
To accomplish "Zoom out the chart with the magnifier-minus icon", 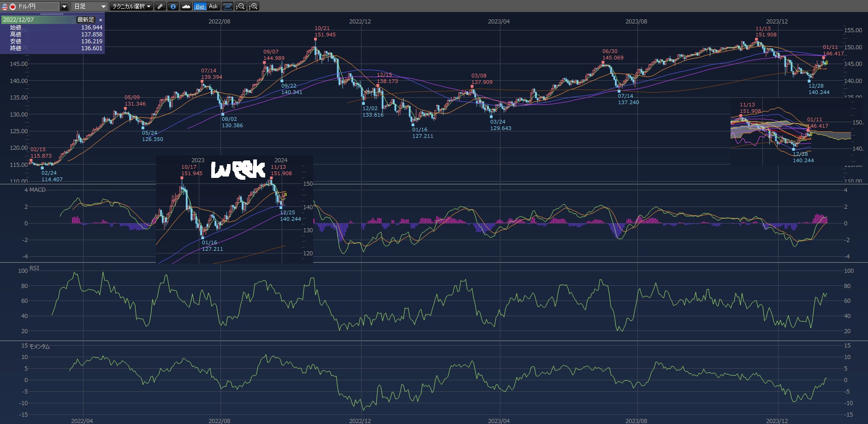I will pos(240,6).
